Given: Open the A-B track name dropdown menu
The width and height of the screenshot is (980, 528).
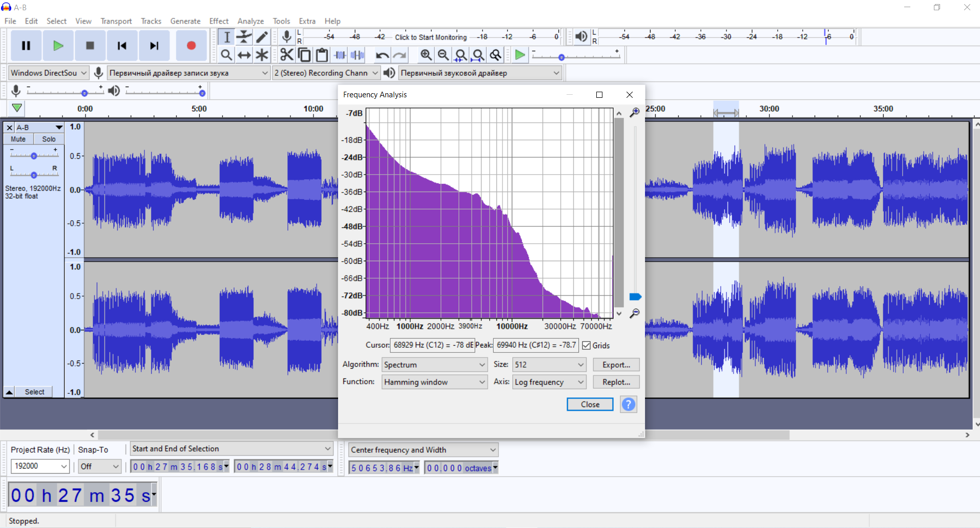Looking at the screenshot, I should (x=39, y=128).
